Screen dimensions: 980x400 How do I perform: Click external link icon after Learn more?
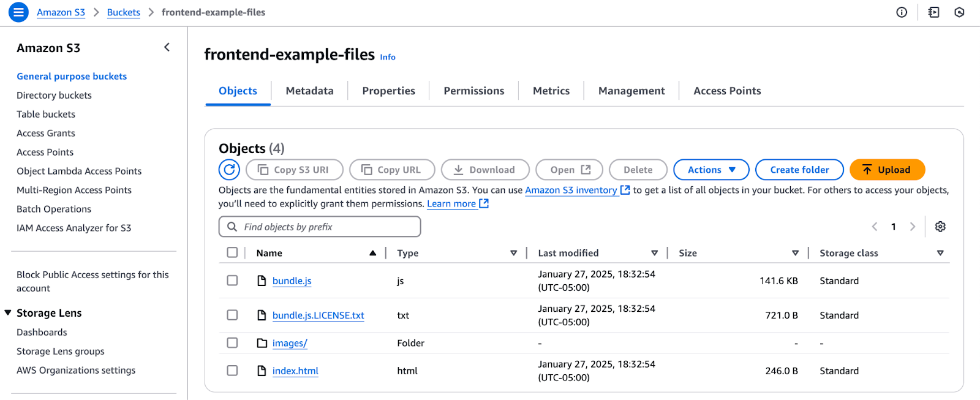pos(484,203)
